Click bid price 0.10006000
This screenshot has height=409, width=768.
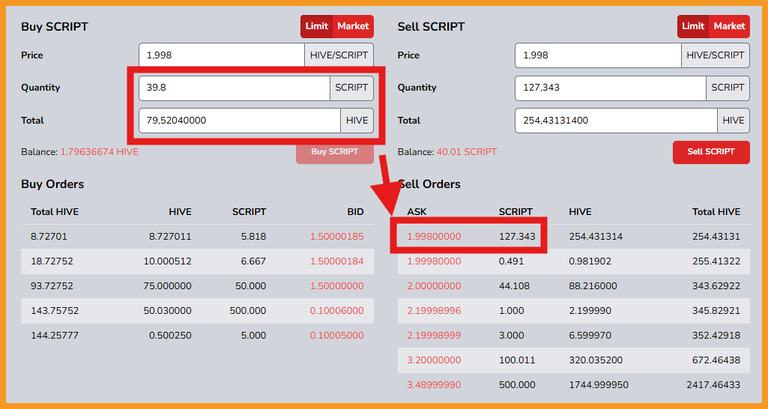pos(337,311)
